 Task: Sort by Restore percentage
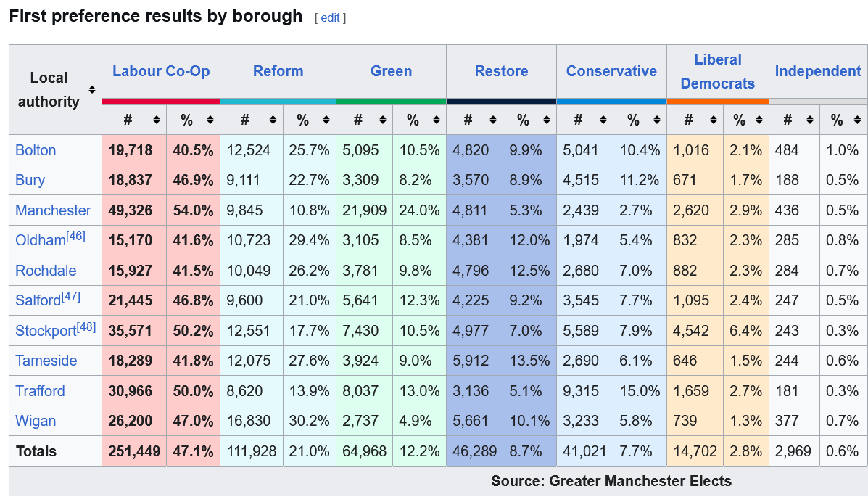(546, 120)
